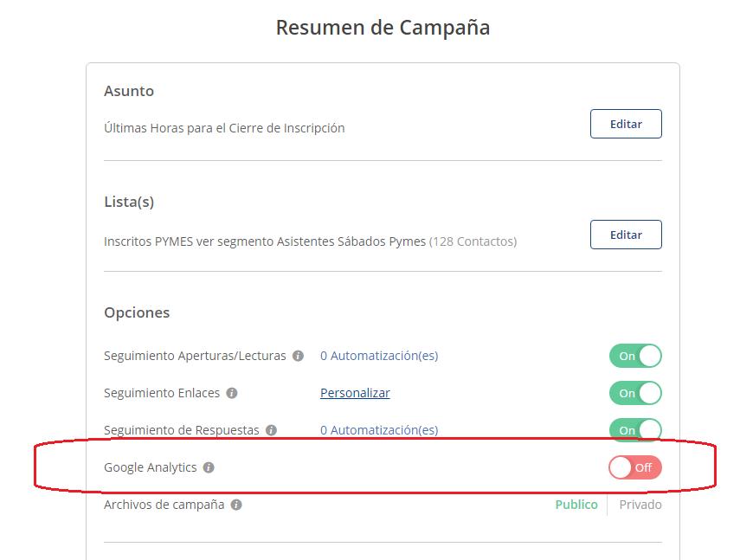The width and height of the screenshot is (740, 560).
Task: Enable the Google Analytics toggle
Action: [635, 467]
